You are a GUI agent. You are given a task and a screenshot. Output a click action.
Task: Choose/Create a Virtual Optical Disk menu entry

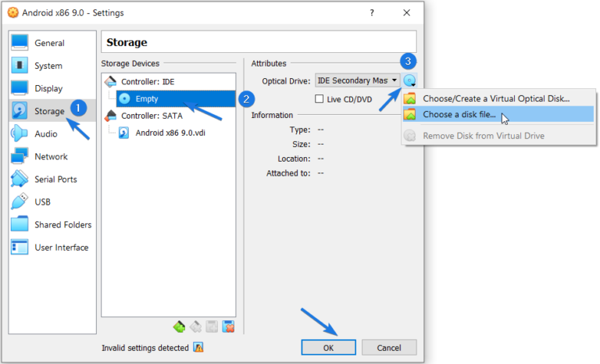pos(498,98)
